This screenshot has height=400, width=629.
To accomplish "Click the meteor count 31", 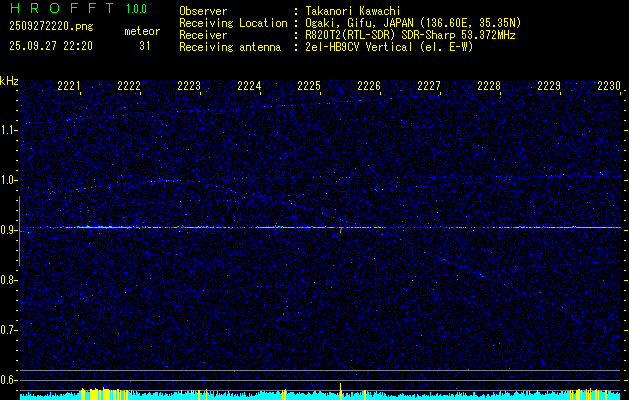I will click(x=145, y=46).
